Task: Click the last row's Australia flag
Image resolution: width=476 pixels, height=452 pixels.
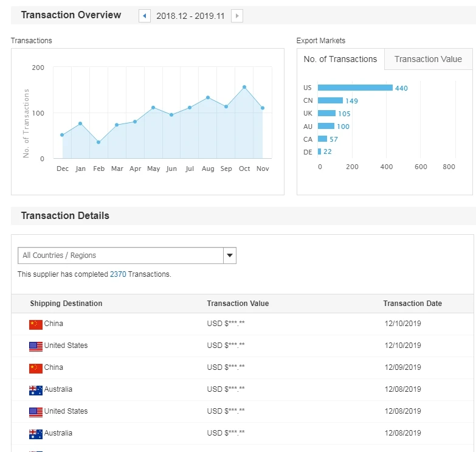Action: coord(36,434)
